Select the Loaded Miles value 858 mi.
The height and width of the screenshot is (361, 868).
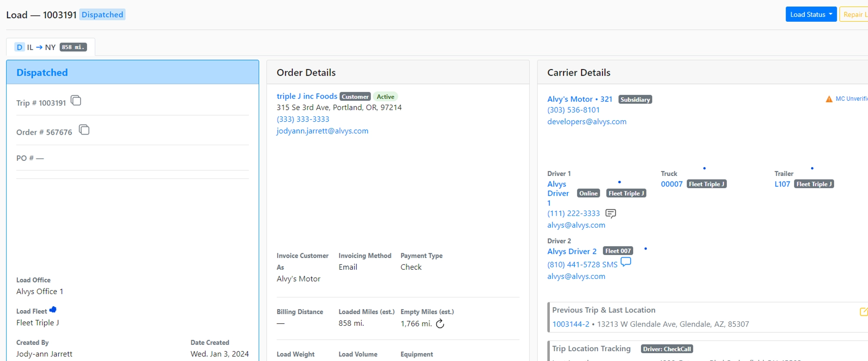coord(352,323)
